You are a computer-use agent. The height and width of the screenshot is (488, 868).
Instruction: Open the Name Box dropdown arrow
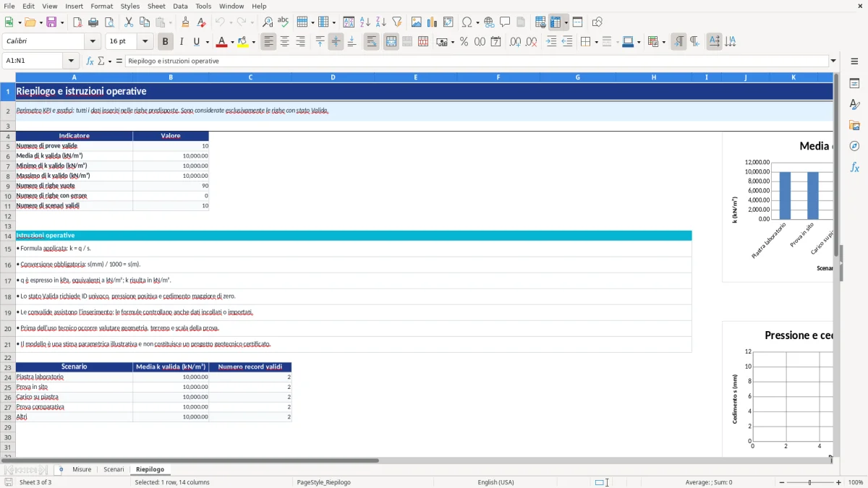[71, 61]
